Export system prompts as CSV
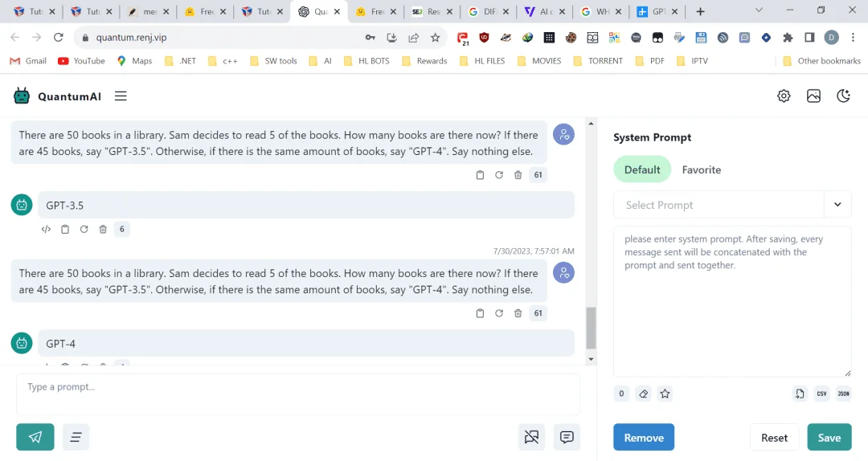868x461 pixels. (821, 394)
